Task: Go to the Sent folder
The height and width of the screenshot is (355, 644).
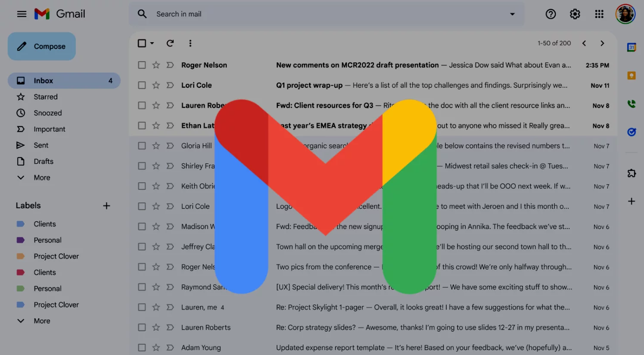Action: (x=41, y=145)
